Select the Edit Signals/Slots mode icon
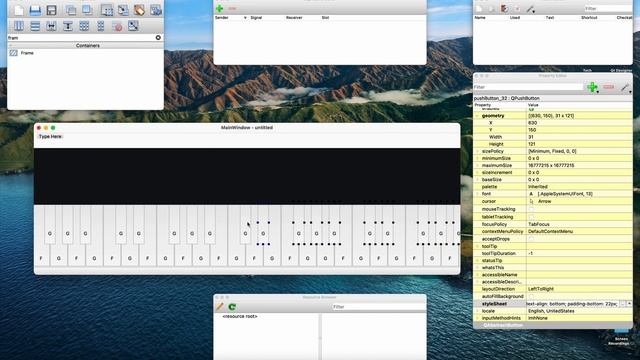Screen dimensions: 640x360 click(x=123, y=10)
